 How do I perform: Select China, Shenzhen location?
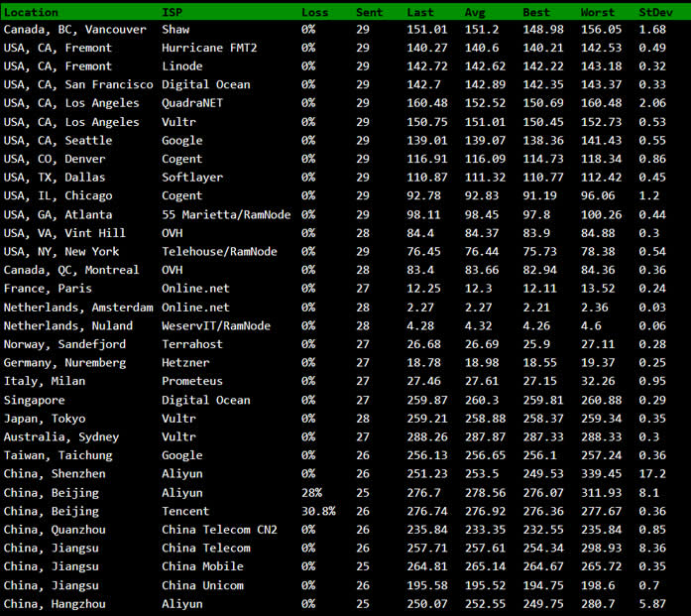pyautogui.click(x=55, y=474)
